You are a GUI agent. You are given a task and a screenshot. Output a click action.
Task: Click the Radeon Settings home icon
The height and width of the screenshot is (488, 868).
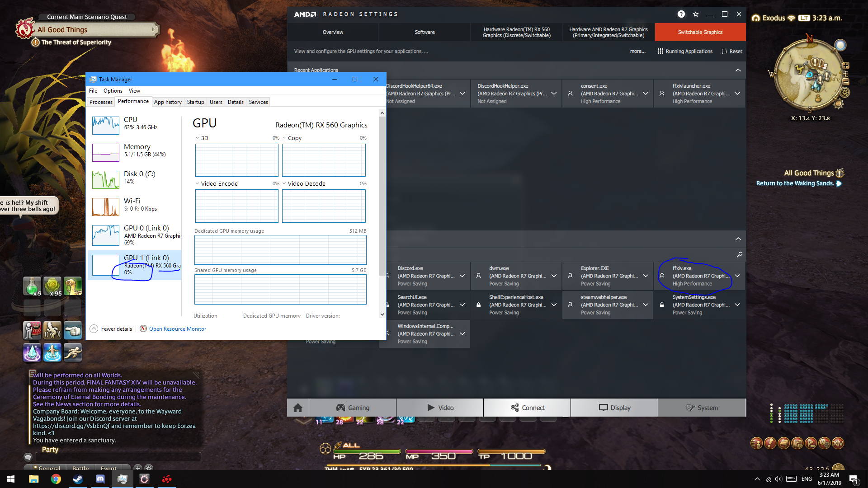tap(298, 408)
